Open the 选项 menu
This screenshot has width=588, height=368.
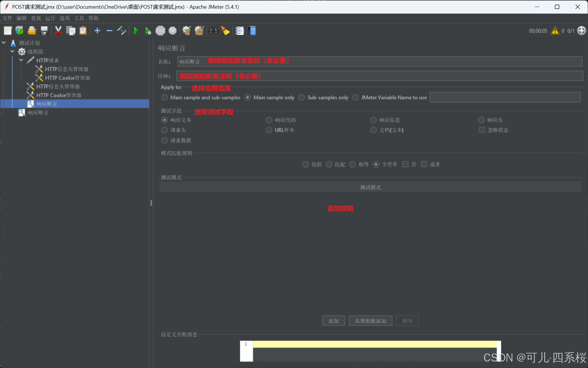(x=64, y=18)
